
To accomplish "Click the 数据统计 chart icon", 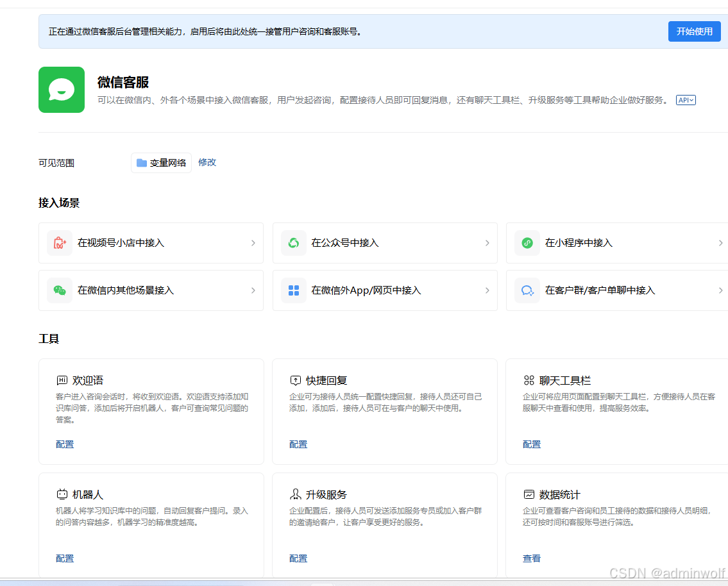I will [529, 494].
